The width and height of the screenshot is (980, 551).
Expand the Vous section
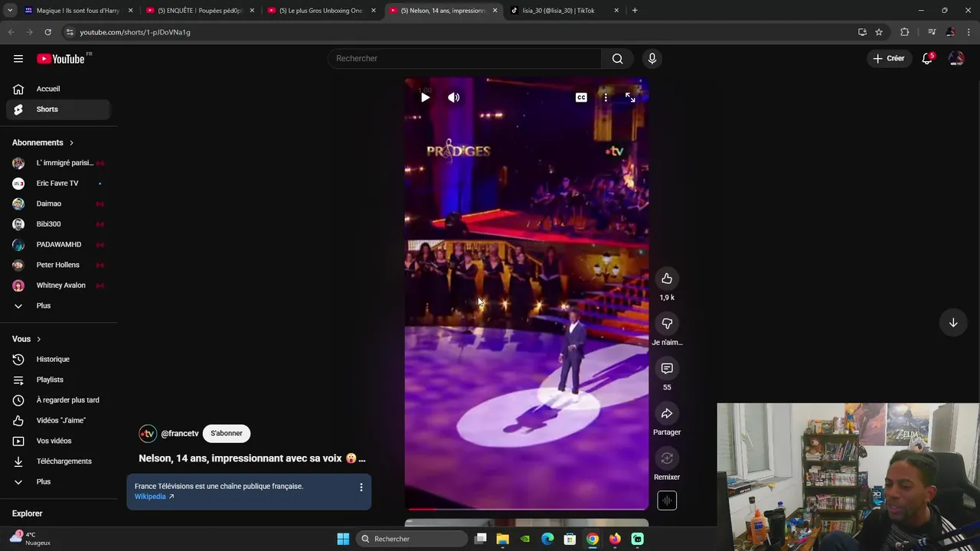(x=27, y=339)
